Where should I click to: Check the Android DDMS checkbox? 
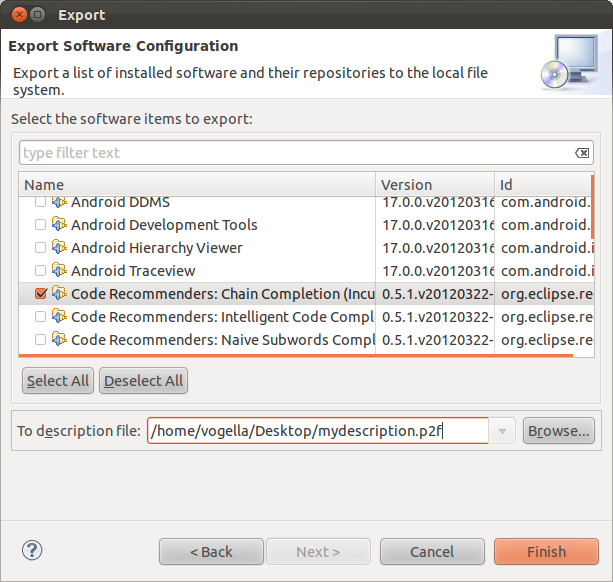tap(40, 202)
